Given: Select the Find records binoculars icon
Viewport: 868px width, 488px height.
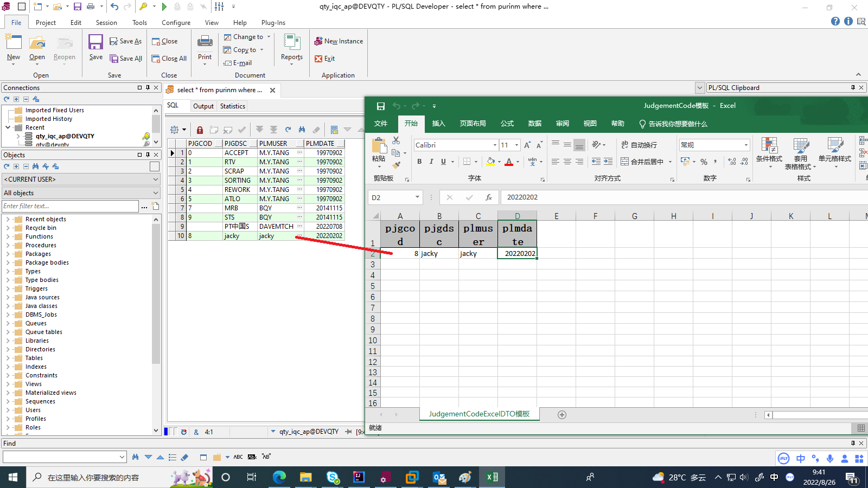Looking at the screenshot, I should (302, 130).
